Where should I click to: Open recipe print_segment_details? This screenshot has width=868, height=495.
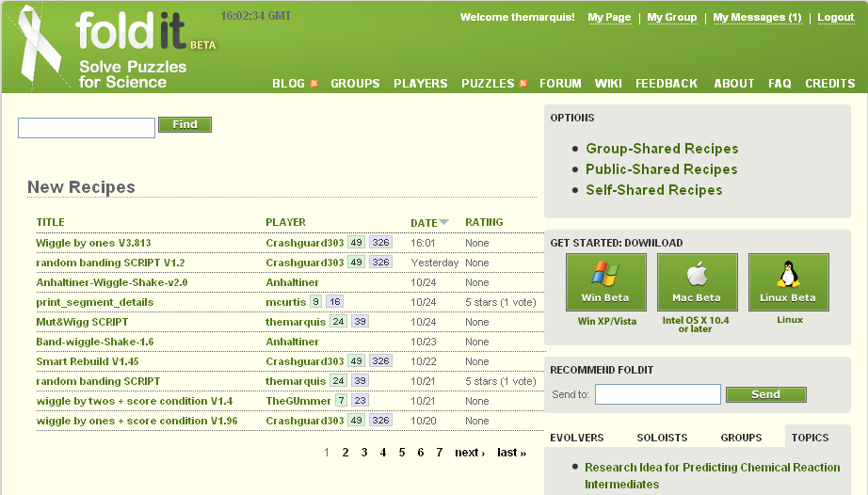95,302
